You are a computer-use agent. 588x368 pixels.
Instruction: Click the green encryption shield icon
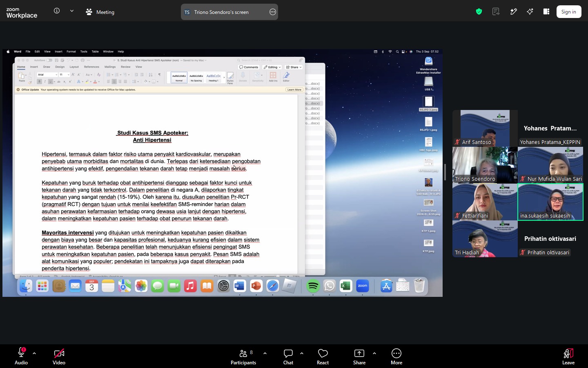(479, 11)
